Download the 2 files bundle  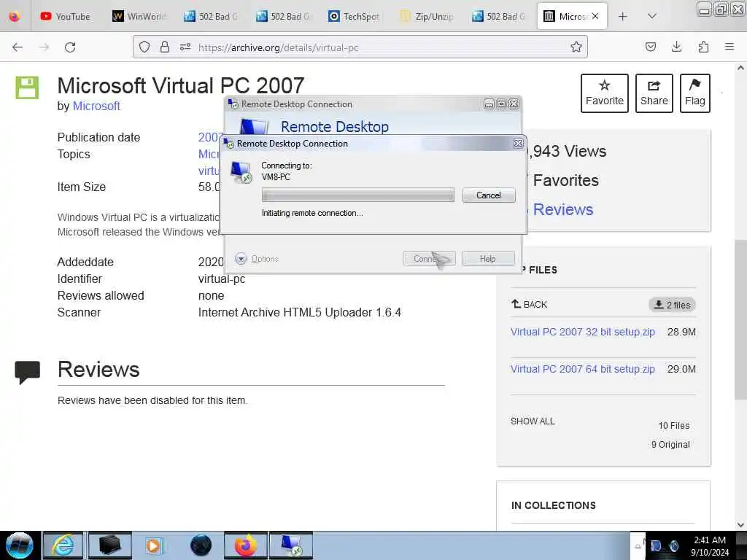click(x=672, y=305)
